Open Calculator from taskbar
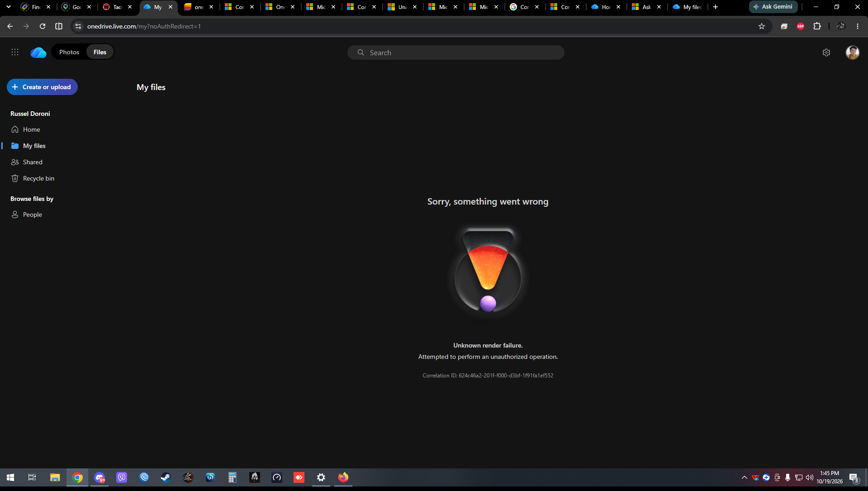The height and width of the screenshot is (491, 868). pos(232,477)
